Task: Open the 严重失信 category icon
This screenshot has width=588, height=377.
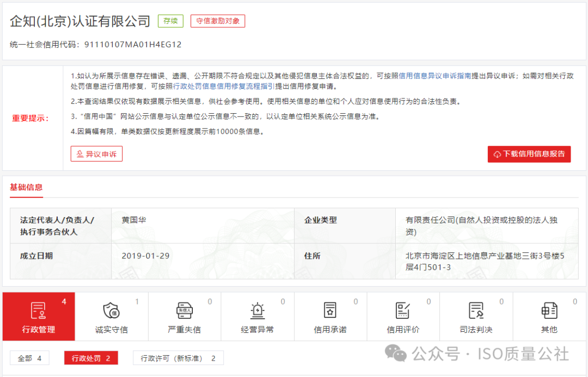Action: click(x=184, y=311)
